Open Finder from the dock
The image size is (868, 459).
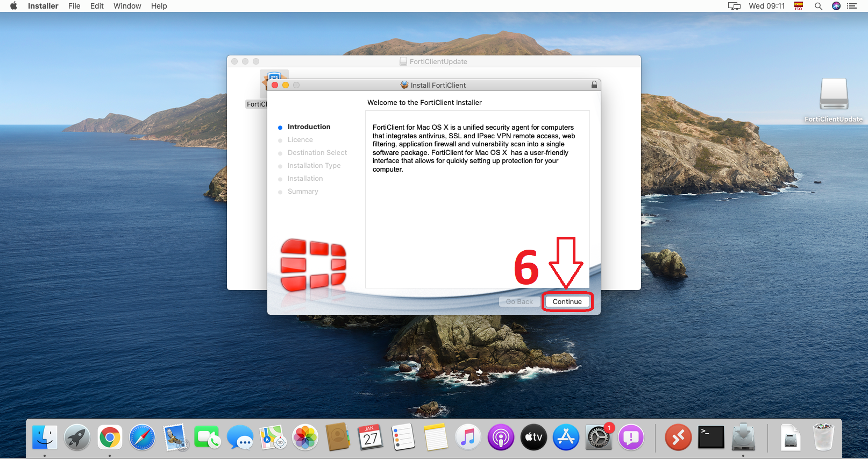pyautogui.click(x=45, y=437)
